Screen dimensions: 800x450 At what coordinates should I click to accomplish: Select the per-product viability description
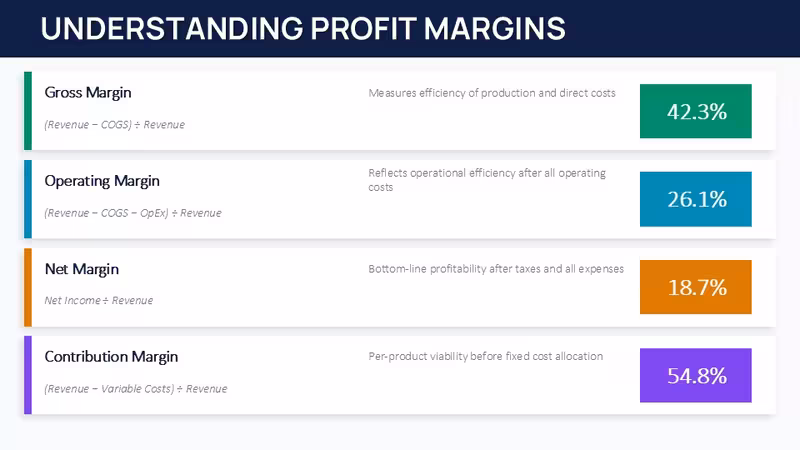coord(486,356)
